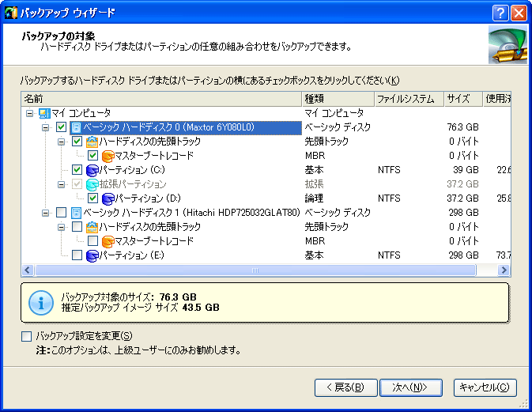Check the Hard Disk 1 (Hitachi) checkbox
Viewport: 532px width, 412px height.
click(61, 213)
